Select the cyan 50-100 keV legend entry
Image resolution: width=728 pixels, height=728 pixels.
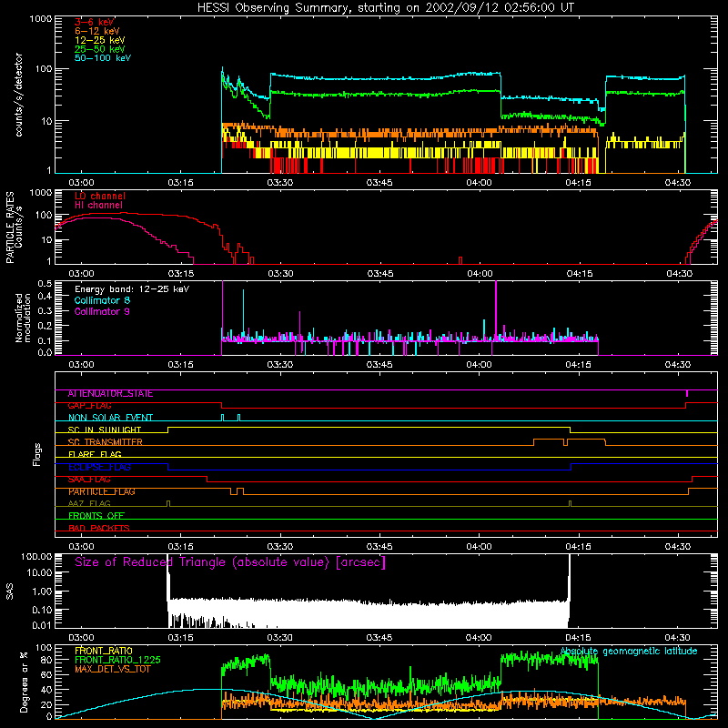103,58
